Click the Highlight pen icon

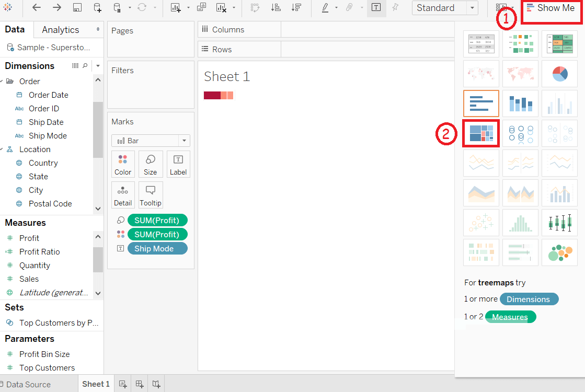325,7
